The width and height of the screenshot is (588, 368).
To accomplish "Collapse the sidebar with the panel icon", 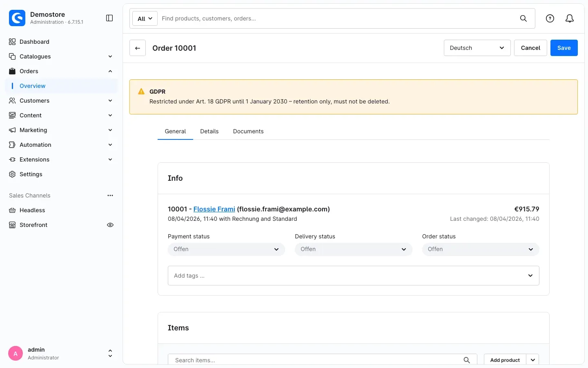I will [109, 18].
